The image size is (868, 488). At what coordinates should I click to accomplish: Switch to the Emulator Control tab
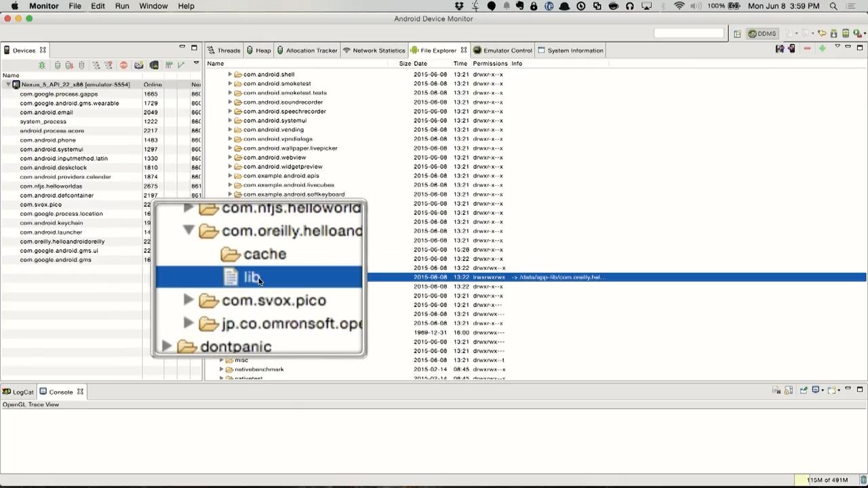pyautogui.click(x=502, y=50)
